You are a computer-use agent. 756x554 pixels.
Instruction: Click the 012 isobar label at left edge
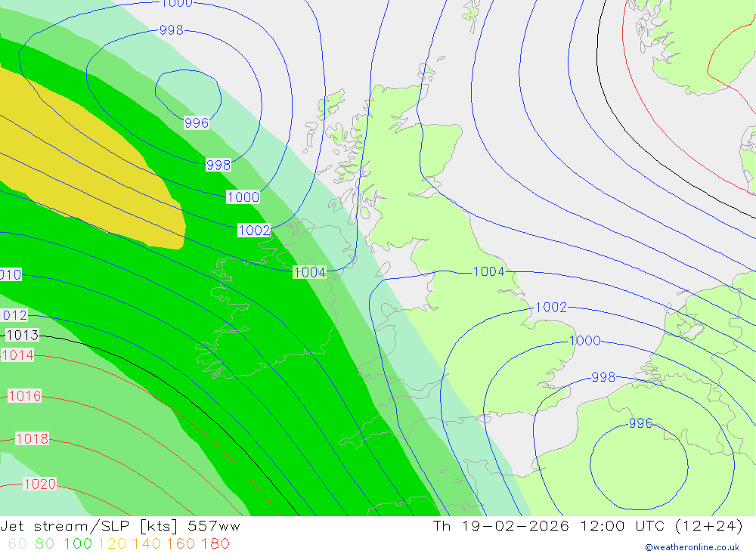tap(14, 315)
